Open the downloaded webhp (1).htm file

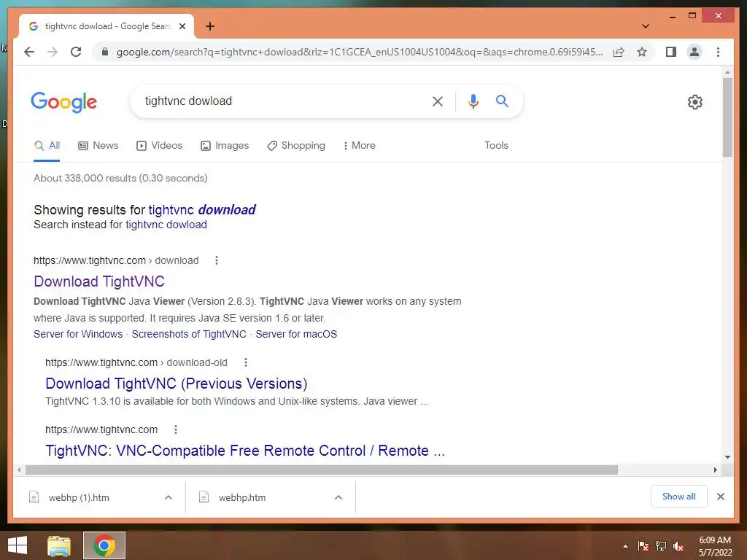click(79, 497)
